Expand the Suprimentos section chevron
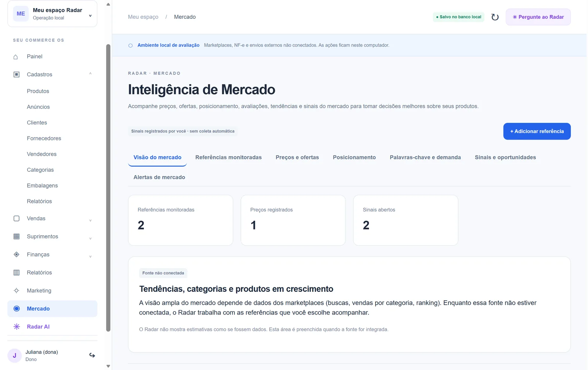Viewport: 588px width, 370px height. (x=90, y=238)
